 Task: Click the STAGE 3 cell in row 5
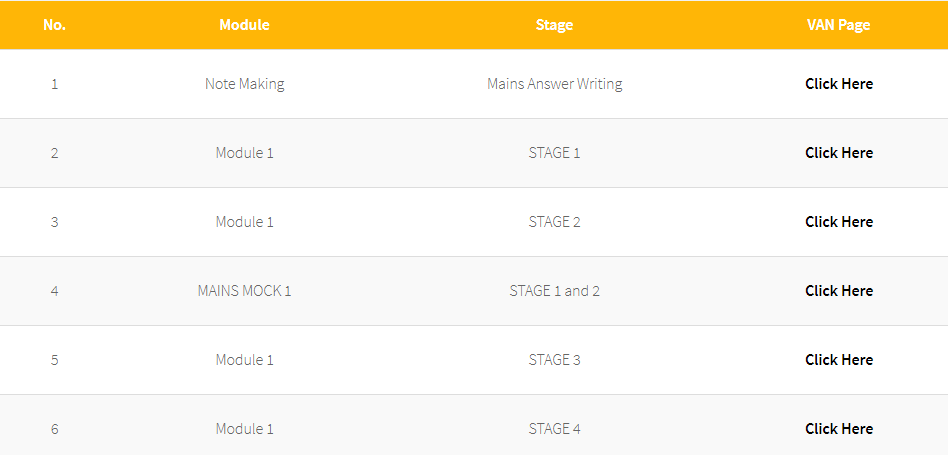[554, 360]
